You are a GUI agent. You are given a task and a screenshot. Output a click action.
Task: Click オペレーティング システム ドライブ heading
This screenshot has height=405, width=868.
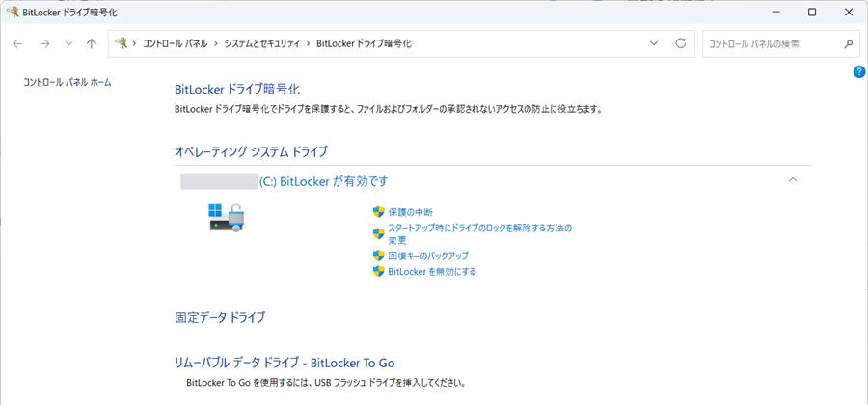coord(252,151)
